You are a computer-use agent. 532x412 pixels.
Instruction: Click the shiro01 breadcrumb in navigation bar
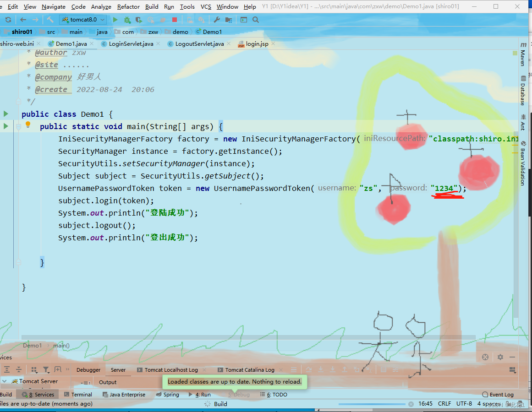click(x=22, y=32)
